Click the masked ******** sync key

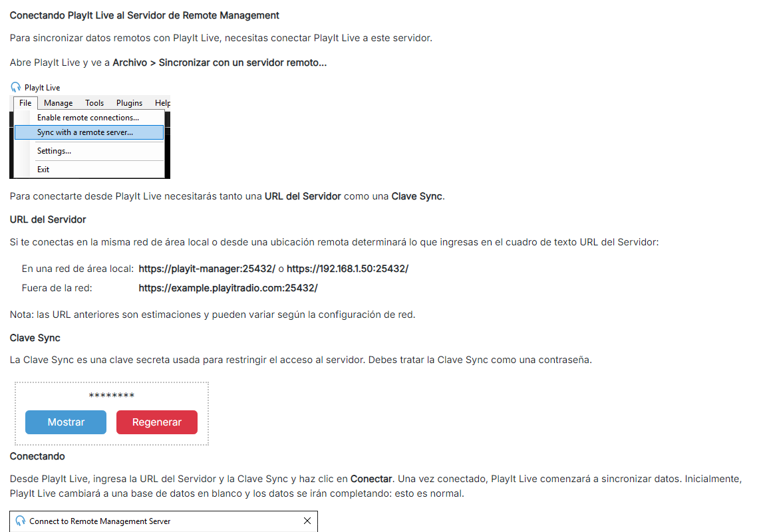click(x=112, y=396)
